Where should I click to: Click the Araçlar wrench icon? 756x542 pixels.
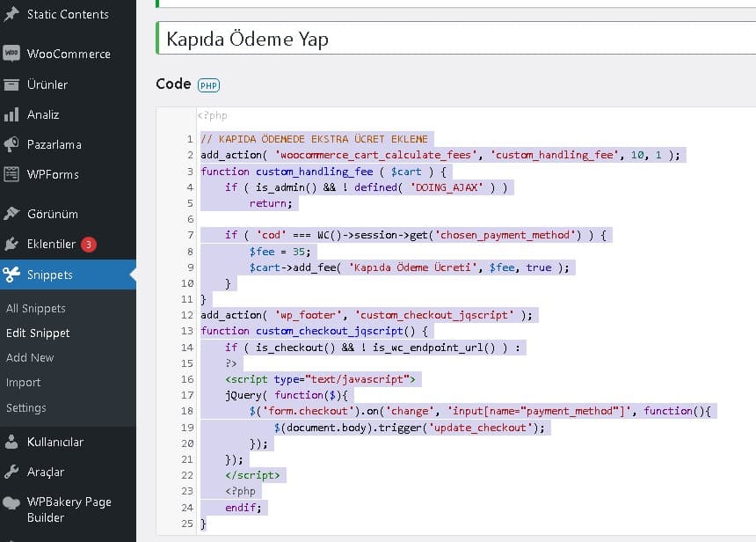tap(11, 472)
